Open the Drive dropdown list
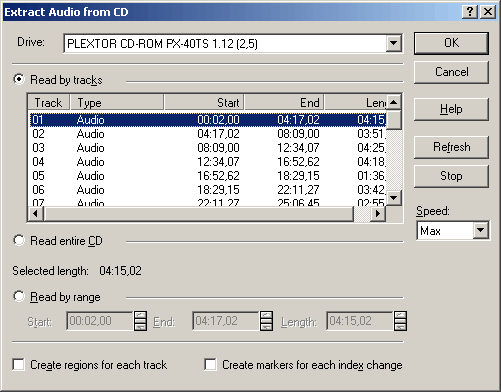The image size is (501, 392). point(394,43)
